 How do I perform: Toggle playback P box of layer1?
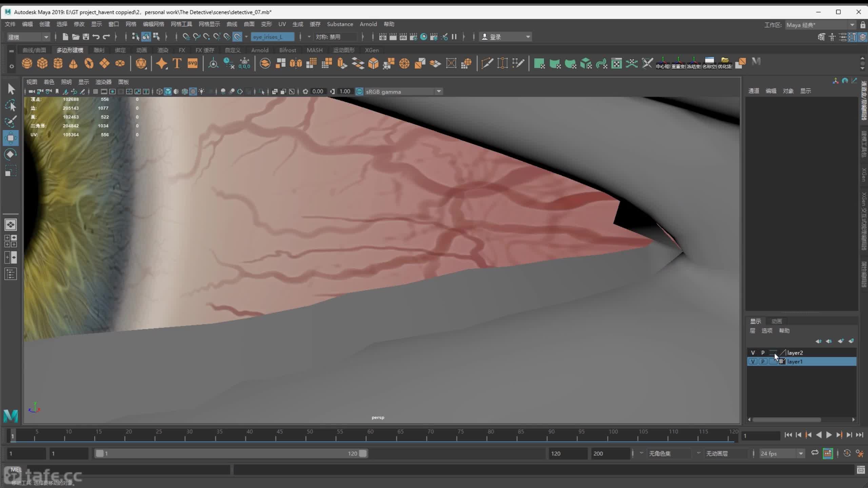[763, 362]
